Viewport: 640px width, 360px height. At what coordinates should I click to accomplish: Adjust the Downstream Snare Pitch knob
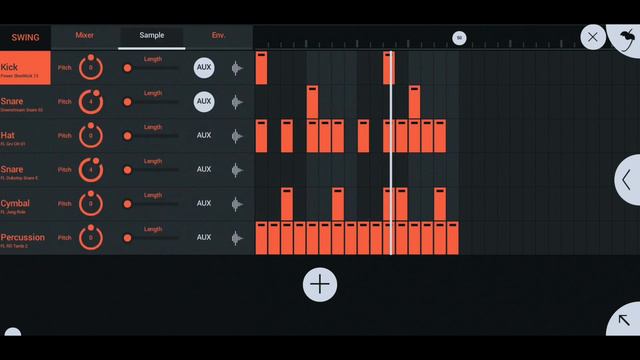[91, 101]
